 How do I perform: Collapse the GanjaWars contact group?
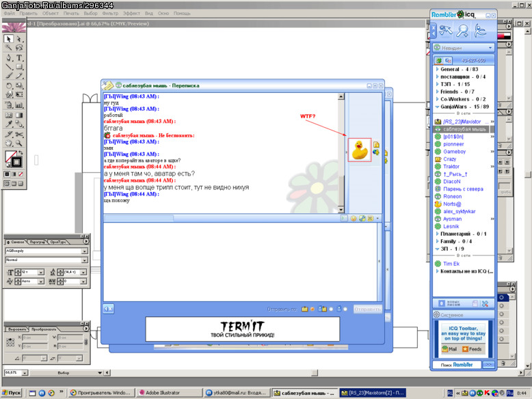tap(438, 107)
